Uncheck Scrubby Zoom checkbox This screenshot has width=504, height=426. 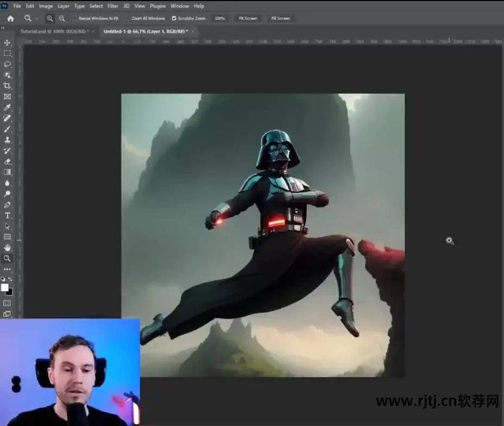point(174,18)
